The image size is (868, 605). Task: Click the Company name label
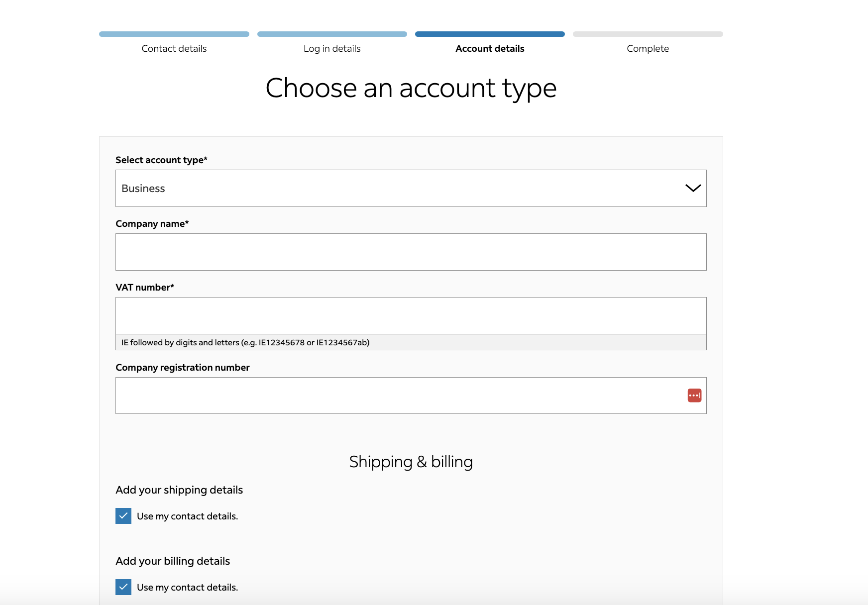(152, 224)
